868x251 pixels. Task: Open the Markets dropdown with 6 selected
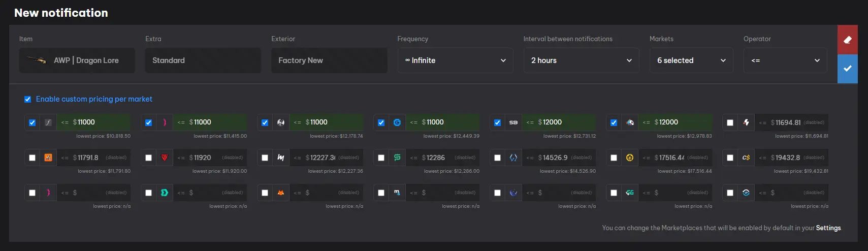pos(691,60)
